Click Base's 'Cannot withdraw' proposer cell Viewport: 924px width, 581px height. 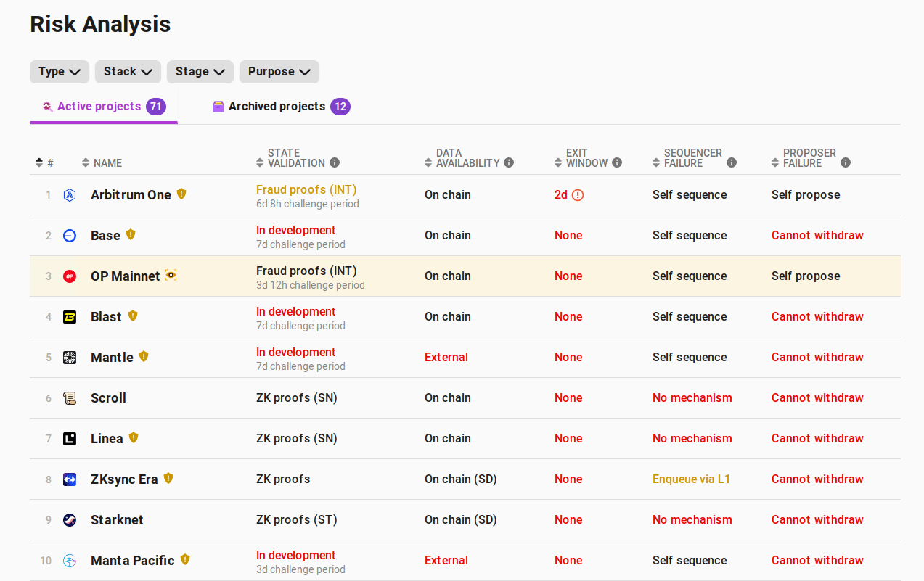817,236
